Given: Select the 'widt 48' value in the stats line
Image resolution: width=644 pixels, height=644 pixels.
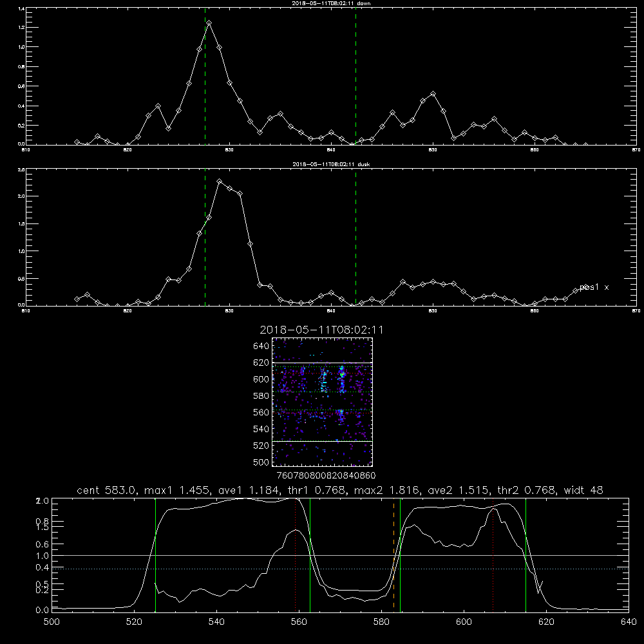Looking at the screenshot, I should [x=583, y=490].
